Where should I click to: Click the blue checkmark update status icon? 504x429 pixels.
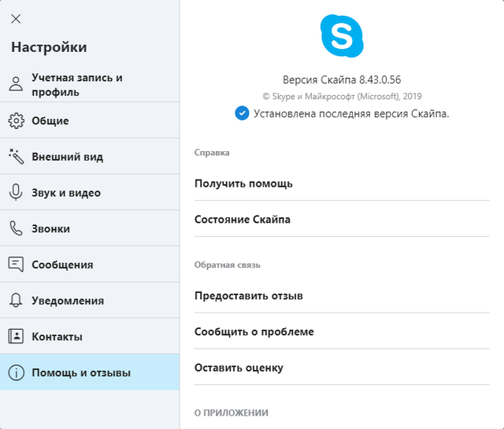click(x=242, y=113)
